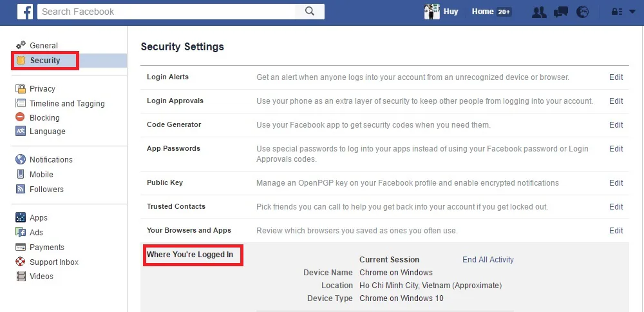This screenshot has height=312, width=644.
Task: Click the Trusted Contacts row label
Action: click(176, 206)
